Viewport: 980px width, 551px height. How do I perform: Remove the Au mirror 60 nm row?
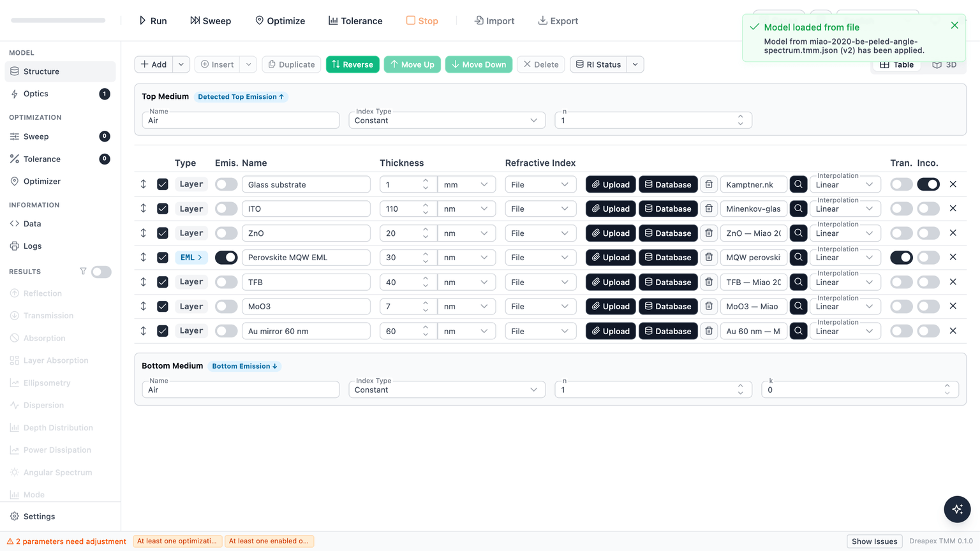coord(953,331)
